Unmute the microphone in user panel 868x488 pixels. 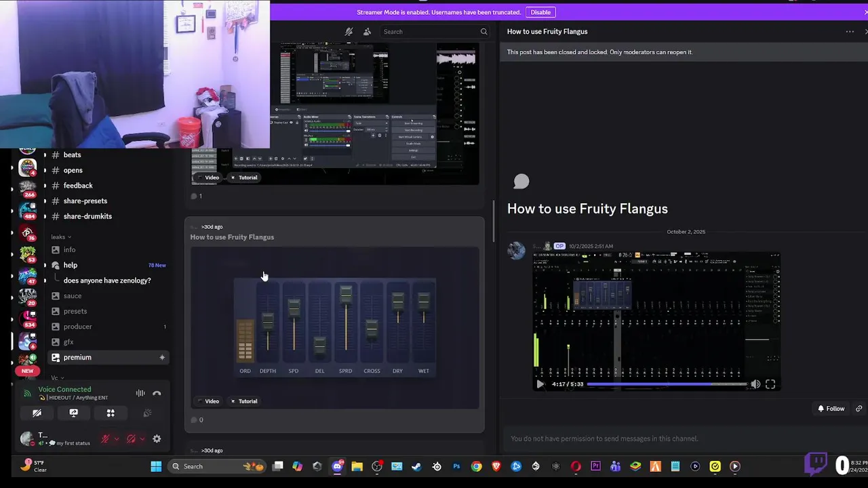[105, 439]
